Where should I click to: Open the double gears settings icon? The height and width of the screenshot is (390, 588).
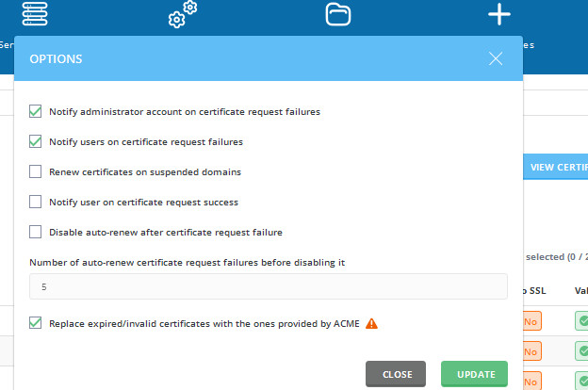click(183, 15)
